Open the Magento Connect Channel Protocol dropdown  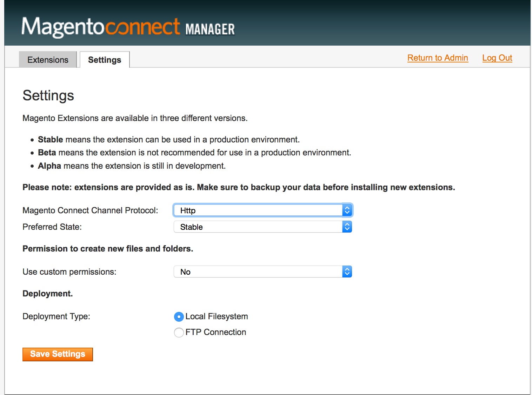(258, 210)
